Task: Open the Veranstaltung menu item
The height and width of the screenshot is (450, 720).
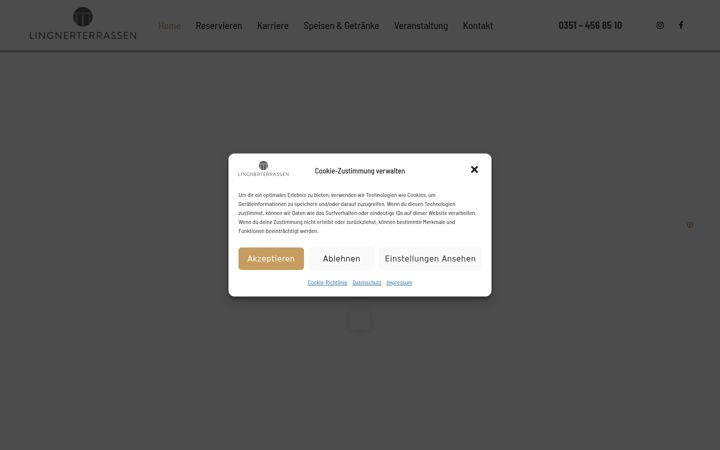Action: tap(421, 26)
